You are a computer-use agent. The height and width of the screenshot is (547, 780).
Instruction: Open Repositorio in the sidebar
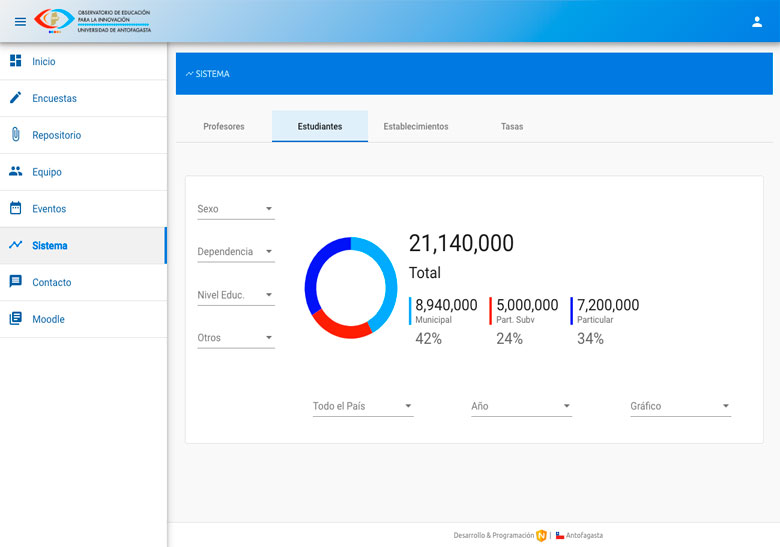(84, 135)
